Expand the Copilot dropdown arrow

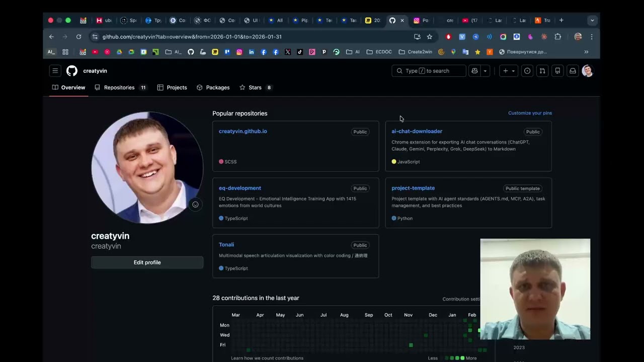tap(485, 71)
